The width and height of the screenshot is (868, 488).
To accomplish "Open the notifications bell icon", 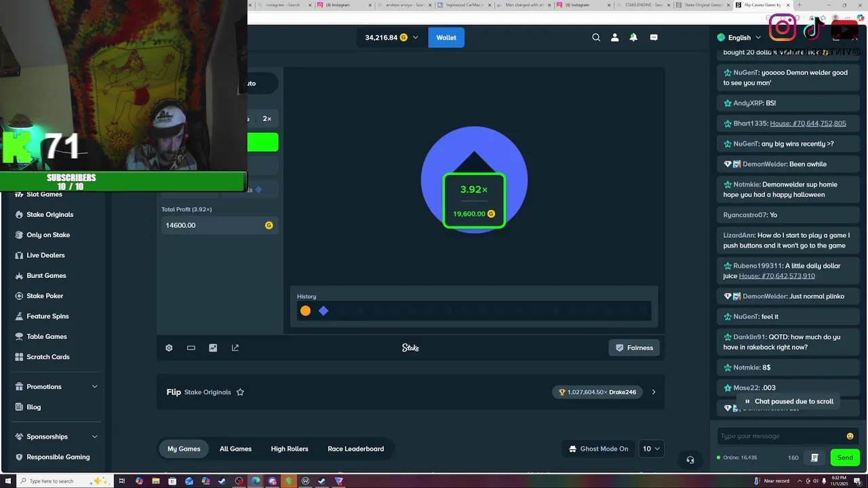I will [633, 37].
